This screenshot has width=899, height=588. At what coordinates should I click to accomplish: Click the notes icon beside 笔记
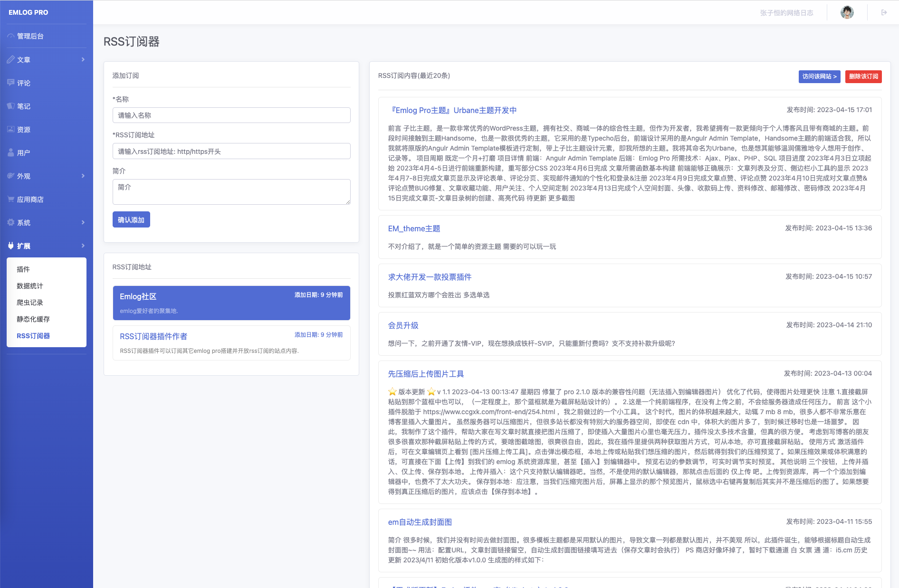[x=10, y=106]
